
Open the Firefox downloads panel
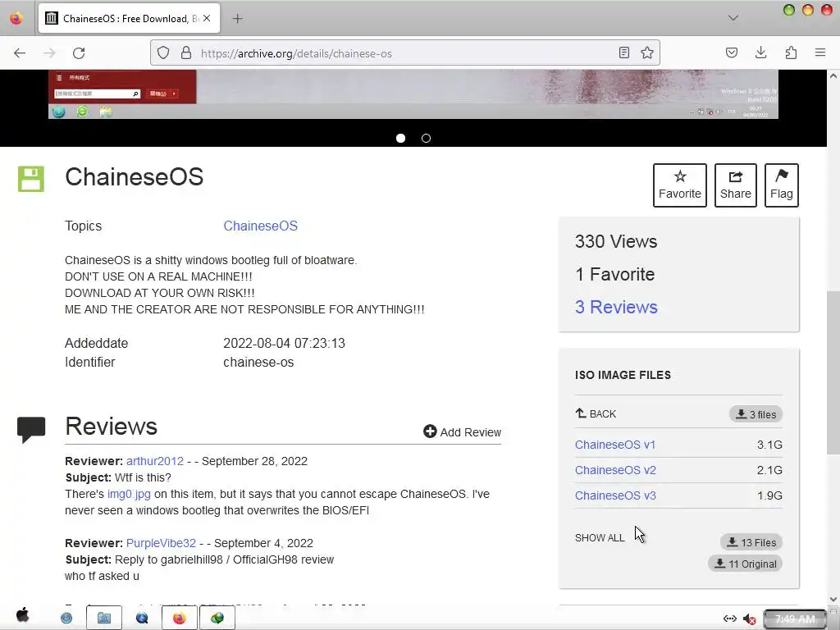(x=760, y=52)
